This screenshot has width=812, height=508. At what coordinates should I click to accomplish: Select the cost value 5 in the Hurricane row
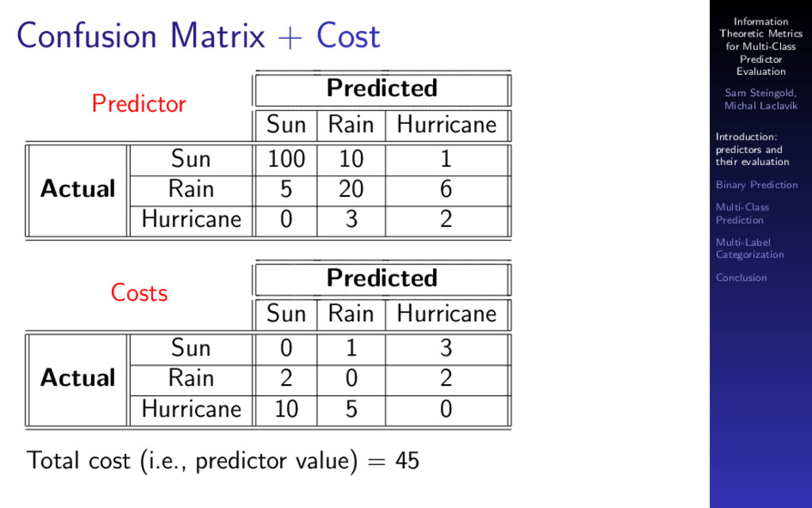tap(351, 410)
